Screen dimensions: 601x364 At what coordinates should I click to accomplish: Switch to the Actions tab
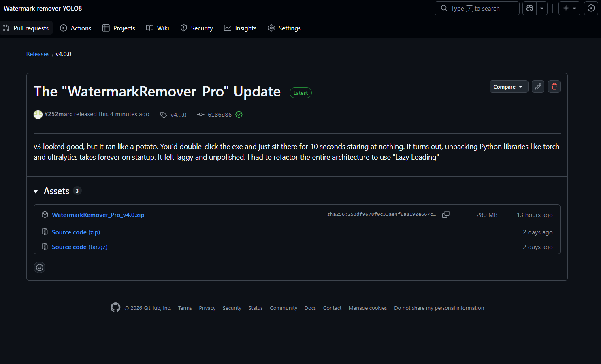tap(76, 28)
